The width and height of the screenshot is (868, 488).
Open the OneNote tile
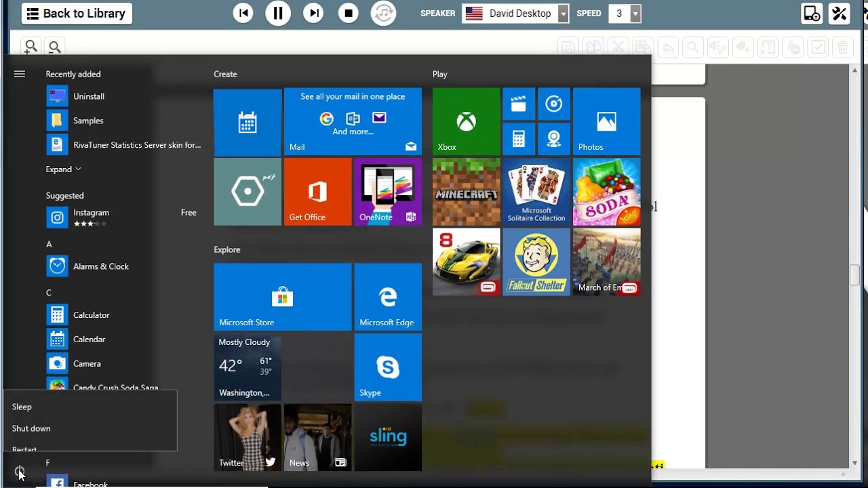tap(388, 192)
